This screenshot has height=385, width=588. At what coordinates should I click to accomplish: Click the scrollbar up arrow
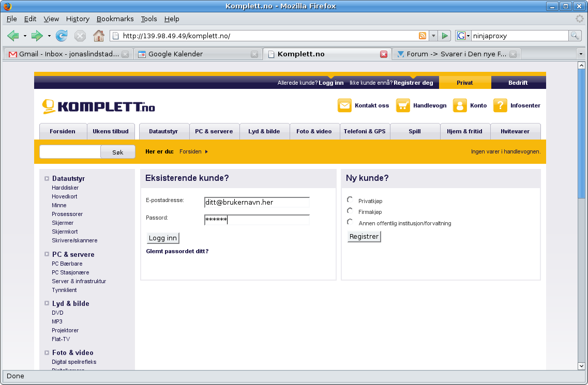pyautogui.click(x=582, y=65)
